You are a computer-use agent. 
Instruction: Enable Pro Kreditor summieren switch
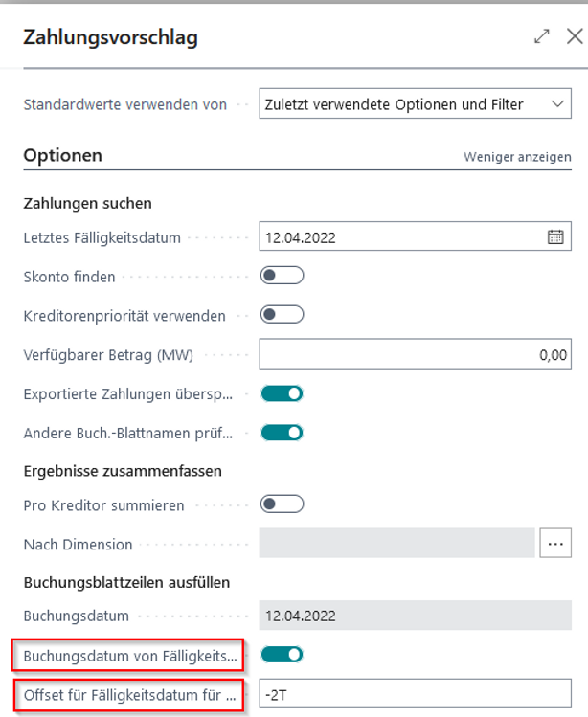[x=282, y=504]
